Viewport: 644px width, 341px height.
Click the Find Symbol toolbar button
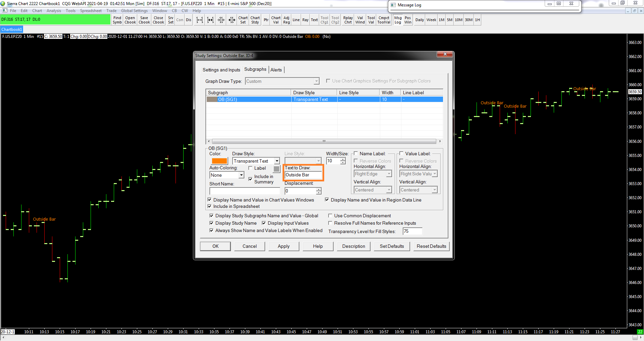click(x=117, y=20)
